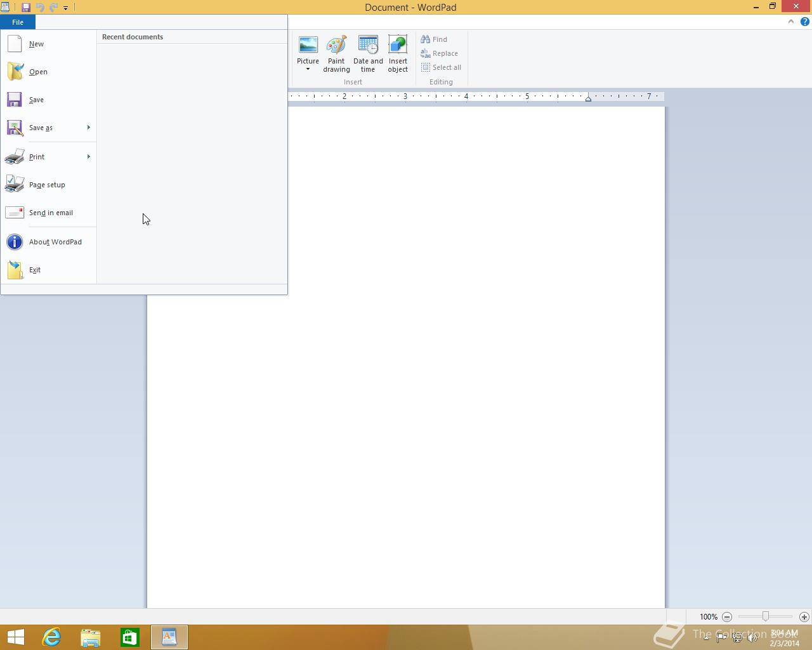Click Select all in Editing group
This screenshot has width=812, height=650.
click(x=442, y=67)
